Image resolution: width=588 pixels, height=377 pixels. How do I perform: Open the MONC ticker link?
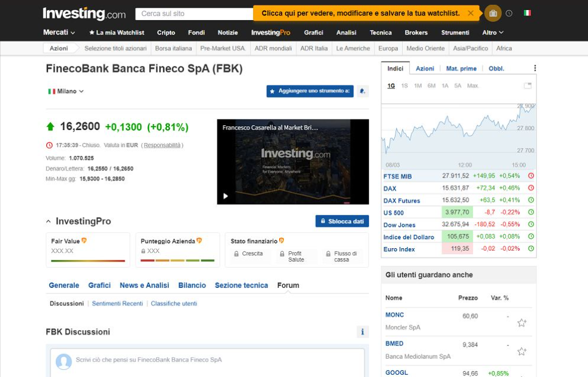coord(394,315)
